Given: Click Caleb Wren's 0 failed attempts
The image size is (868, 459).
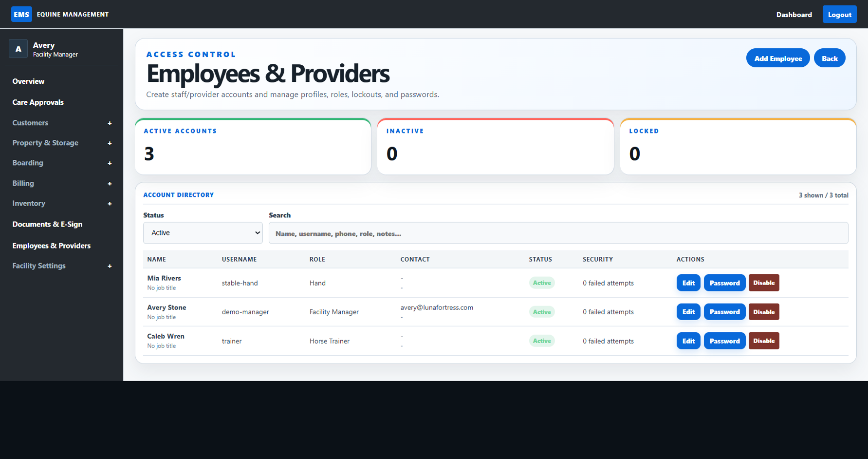Looking at the screenshot, I should [608, 341].
